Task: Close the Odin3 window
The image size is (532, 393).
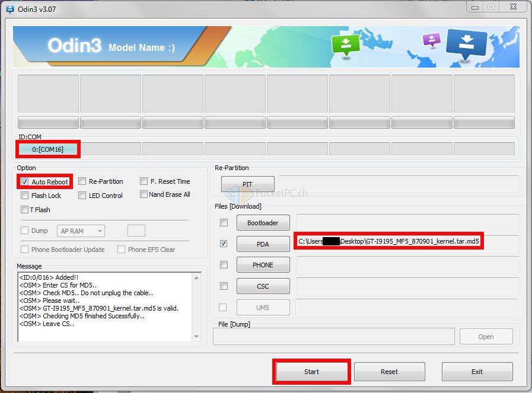Action: [x=514, y=7]
